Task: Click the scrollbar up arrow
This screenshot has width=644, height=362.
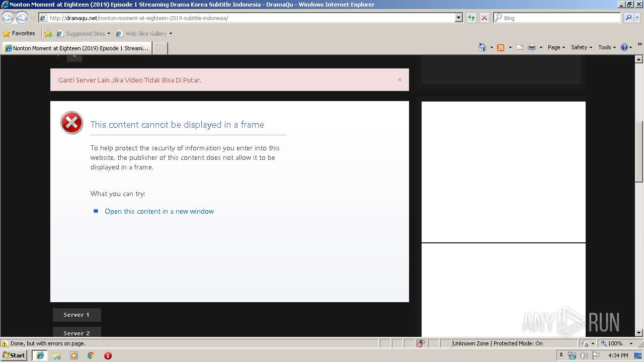Action: (x=639, y=59)
